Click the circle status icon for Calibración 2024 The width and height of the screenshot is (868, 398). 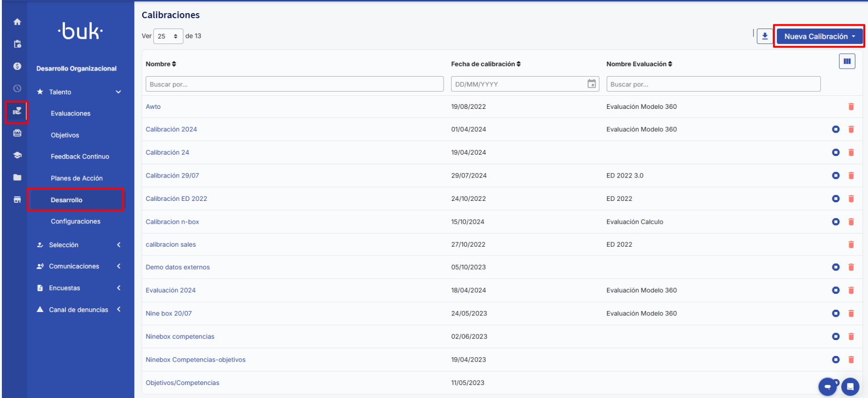(x=836, y=129)
